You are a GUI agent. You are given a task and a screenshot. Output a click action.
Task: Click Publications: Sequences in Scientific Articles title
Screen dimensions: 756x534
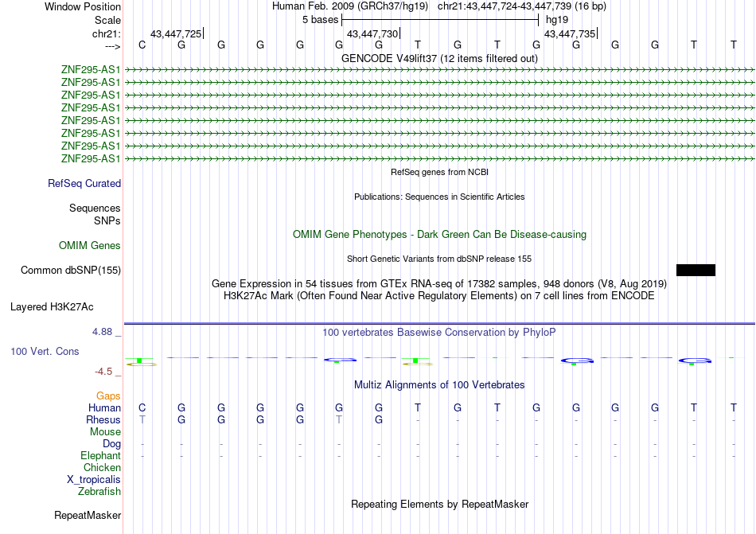pos(439,197)
